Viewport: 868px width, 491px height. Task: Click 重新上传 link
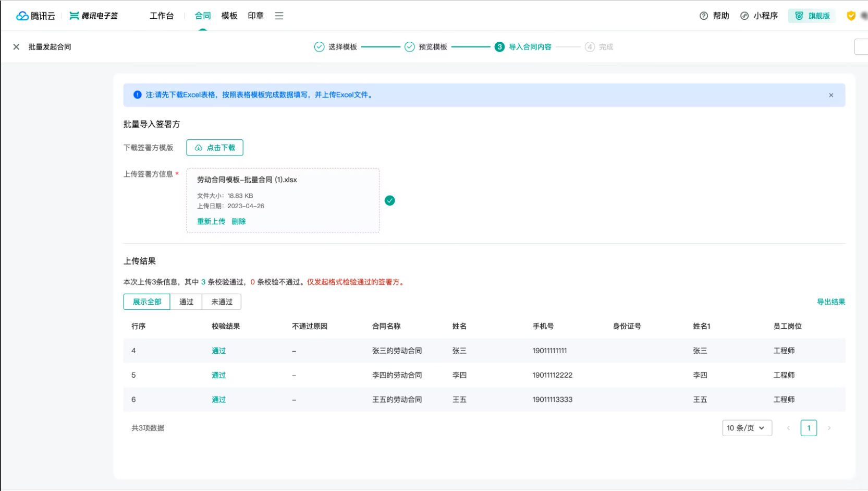point(211,221)
